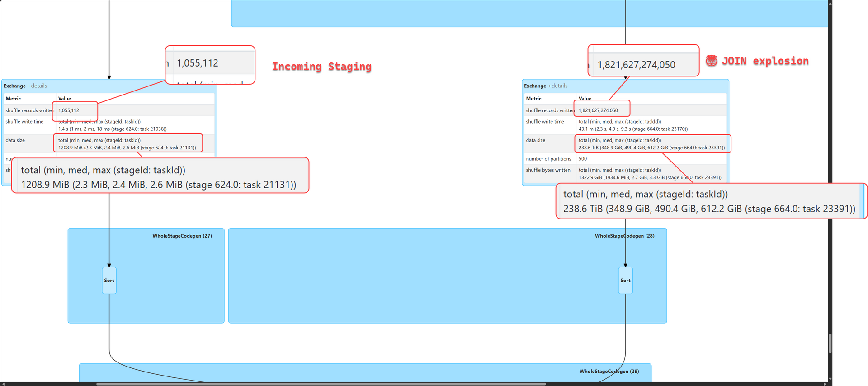This screenshot has width=868, height=386.
Task: Select the Sort node under WholeStageCodegen (27)
Action: pos(109,281)
